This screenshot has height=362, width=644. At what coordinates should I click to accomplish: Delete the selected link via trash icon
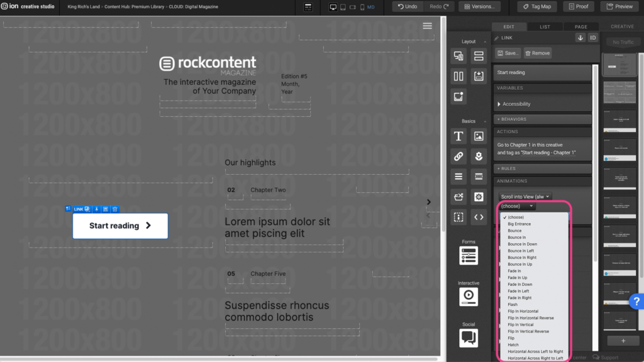115,209
